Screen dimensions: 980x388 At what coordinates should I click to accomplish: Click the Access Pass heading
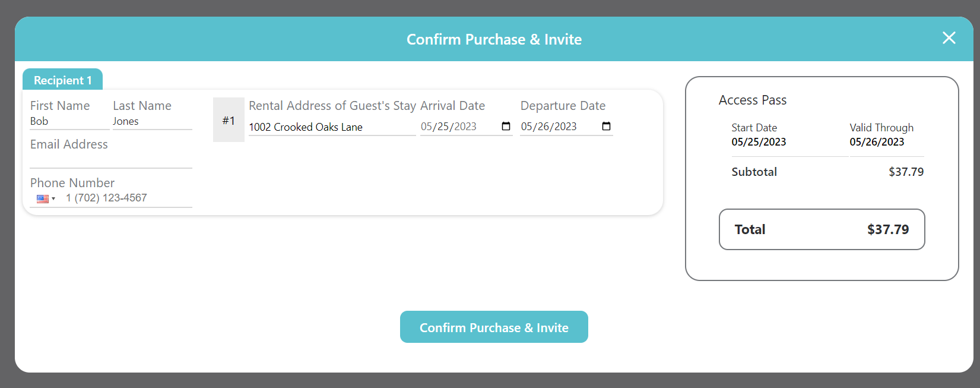[752, 100]
